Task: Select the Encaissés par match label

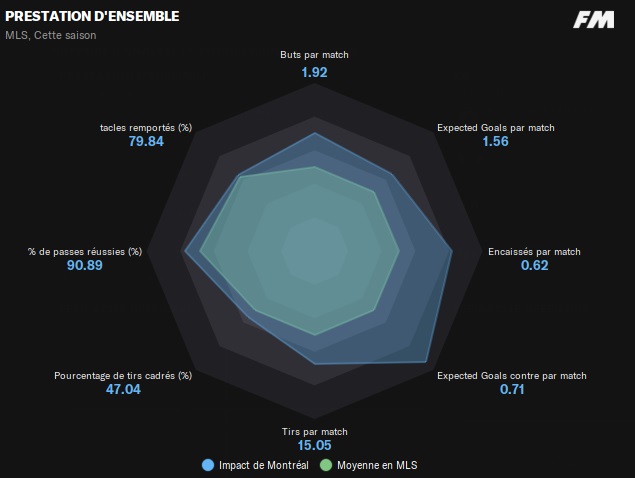Action: click(534, 252)
